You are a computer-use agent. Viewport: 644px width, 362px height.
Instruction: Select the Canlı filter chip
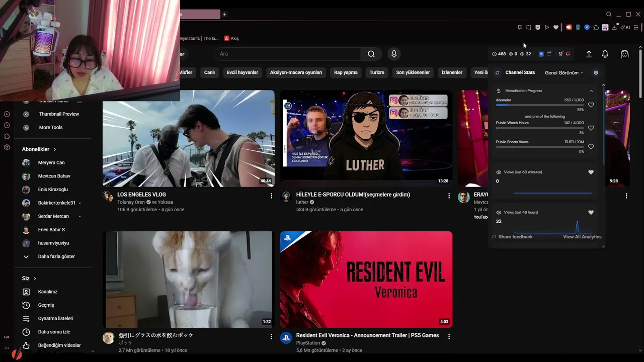click(x=209, y=72)
